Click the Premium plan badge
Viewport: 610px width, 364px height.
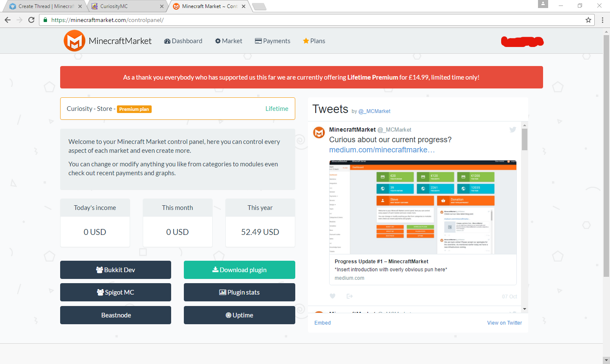(x=134, y=109)
